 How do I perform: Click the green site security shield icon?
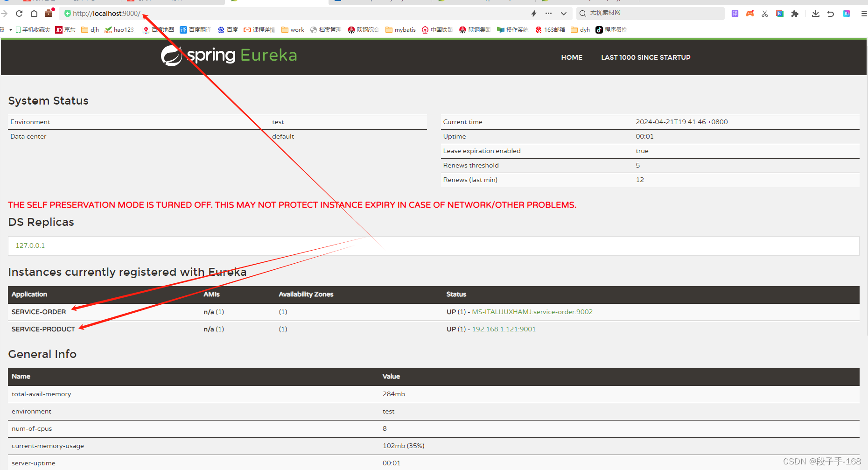[68, 14]
